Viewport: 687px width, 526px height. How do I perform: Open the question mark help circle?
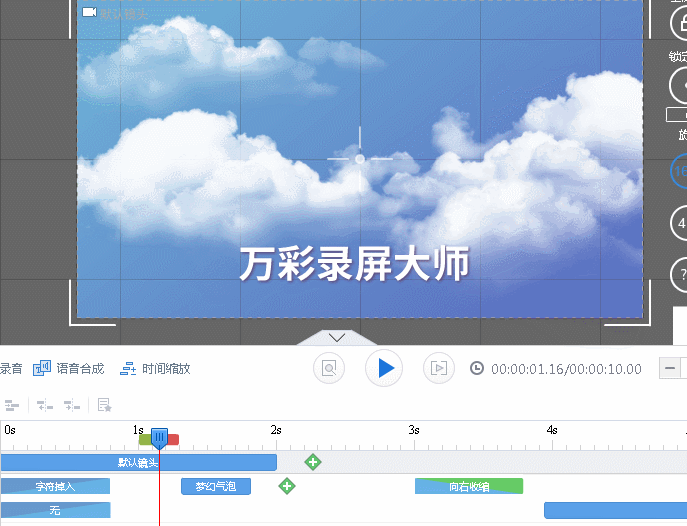coord(680,275)
